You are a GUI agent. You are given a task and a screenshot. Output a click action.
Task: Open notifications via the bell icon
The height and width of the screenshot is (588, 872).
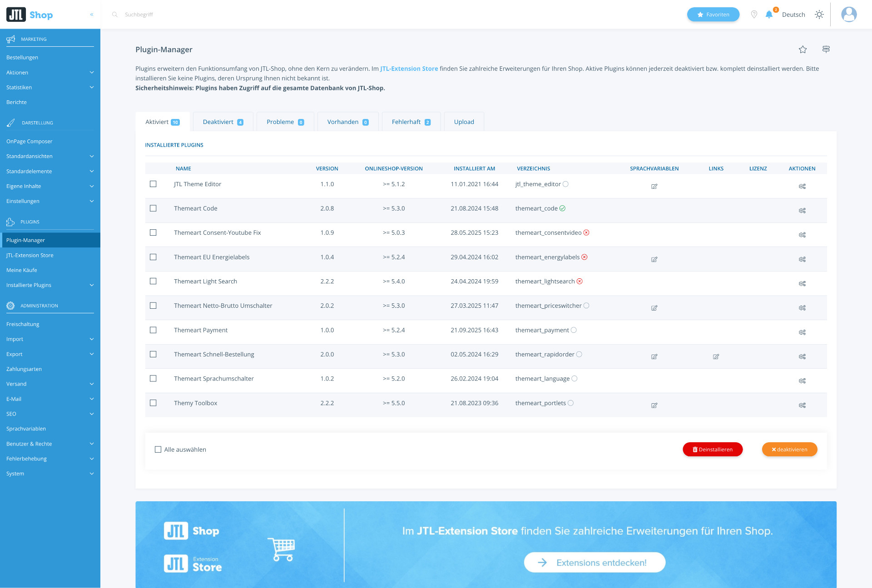coord(769,14)
